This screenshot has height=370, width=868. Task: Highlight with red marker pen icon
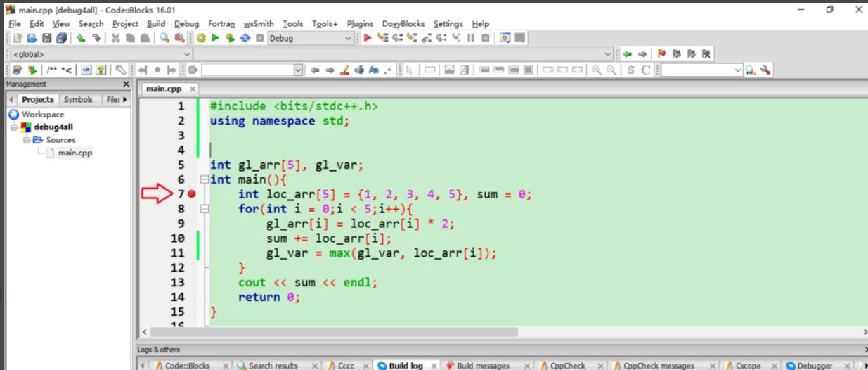pyautogui.click(x=344, y=70)
